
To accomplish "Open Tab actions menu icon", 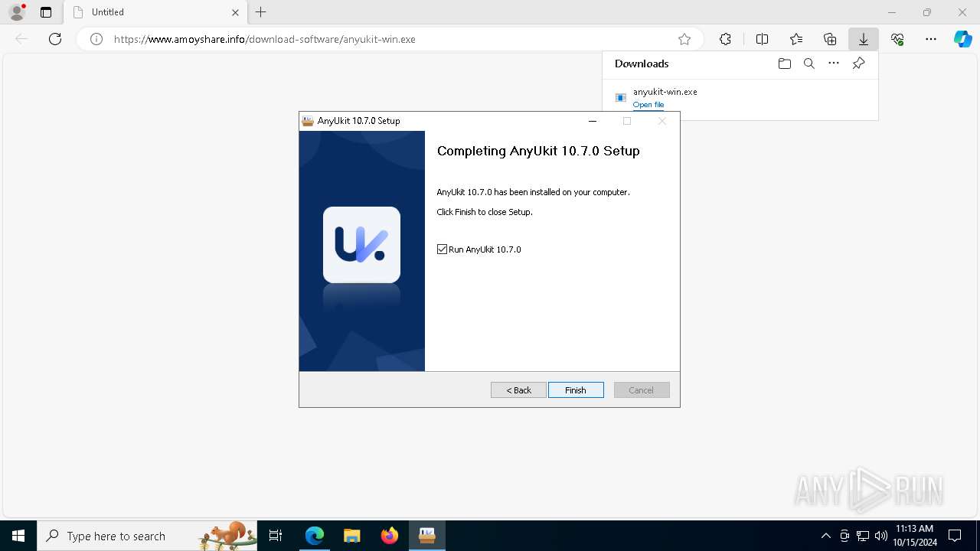I will [x=46, y=12].
